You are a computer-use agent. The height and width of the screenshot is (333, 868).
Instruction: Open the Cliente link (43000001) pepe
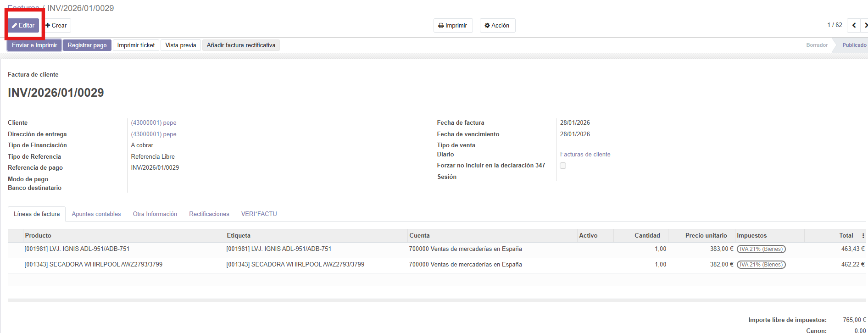coord(154,123)
